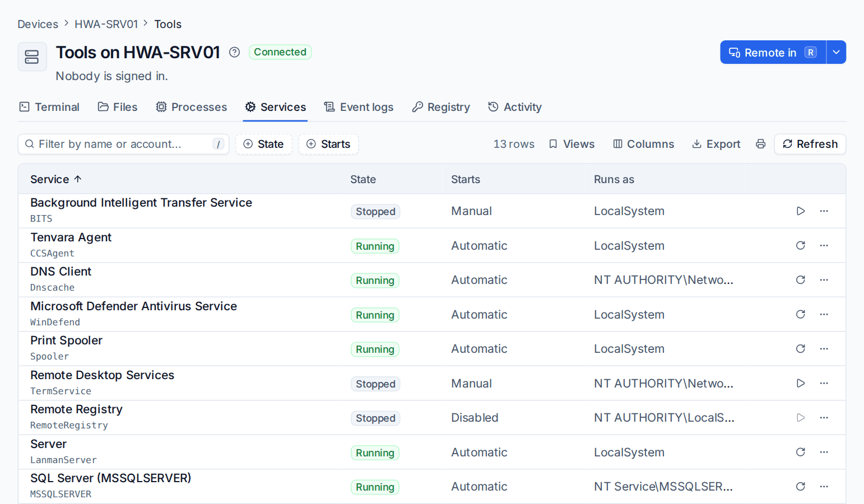Click the print icon in toolbar
Screen dimensions: 864x504
point(760,144)
